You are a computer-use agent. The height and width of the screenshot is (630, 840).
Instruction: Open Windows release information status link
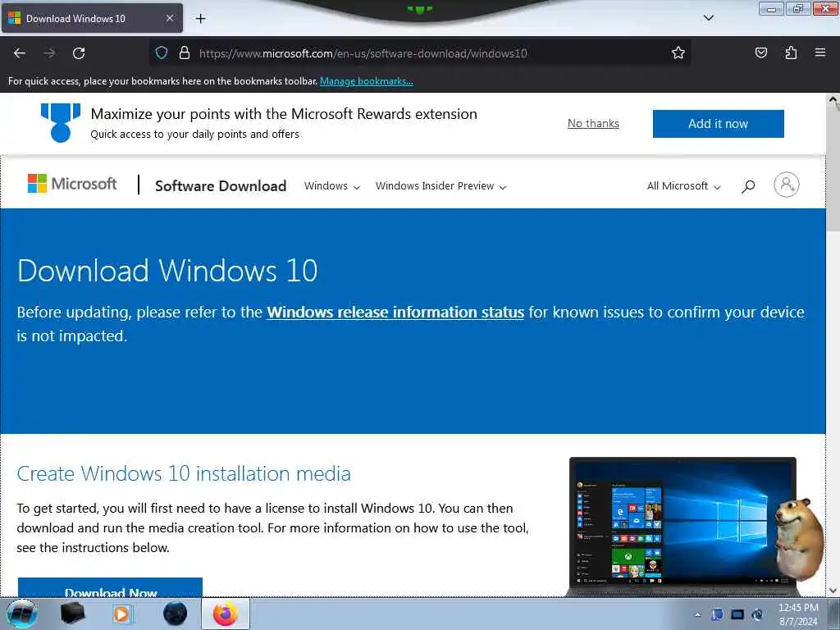395,313
